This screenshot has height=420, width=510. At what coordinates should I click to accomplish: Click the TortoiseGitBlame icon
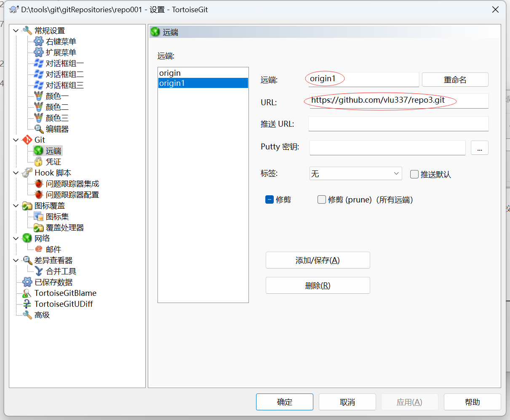pos(27,293)
